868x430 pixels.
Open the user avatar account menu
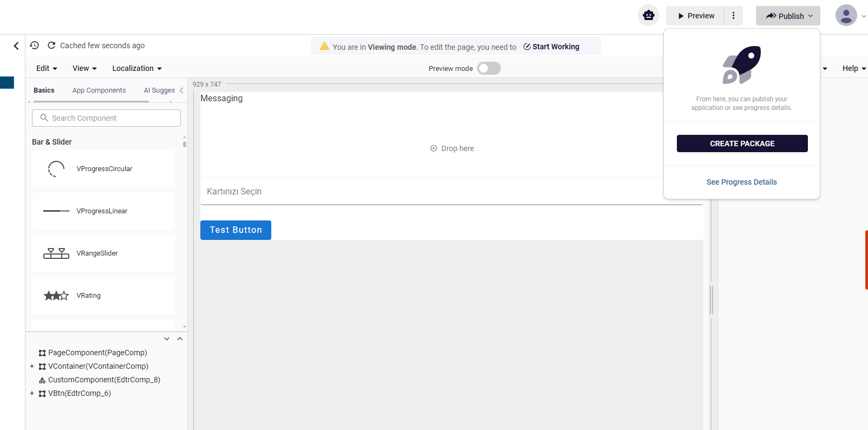pos(846,16)
